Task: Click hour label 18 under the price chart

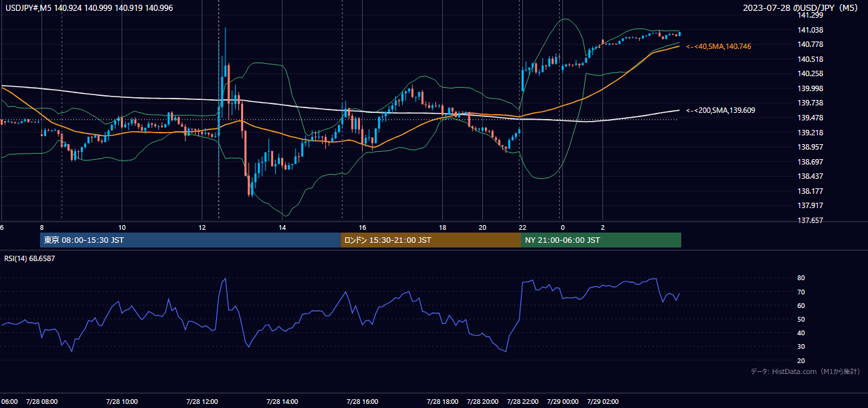Action: [x=442, y=227]
